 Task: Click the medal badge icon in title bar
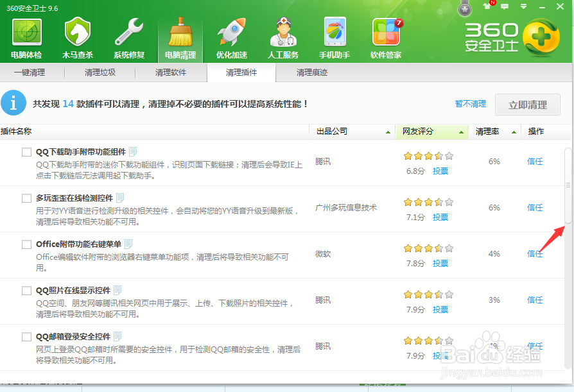[465, 8]
